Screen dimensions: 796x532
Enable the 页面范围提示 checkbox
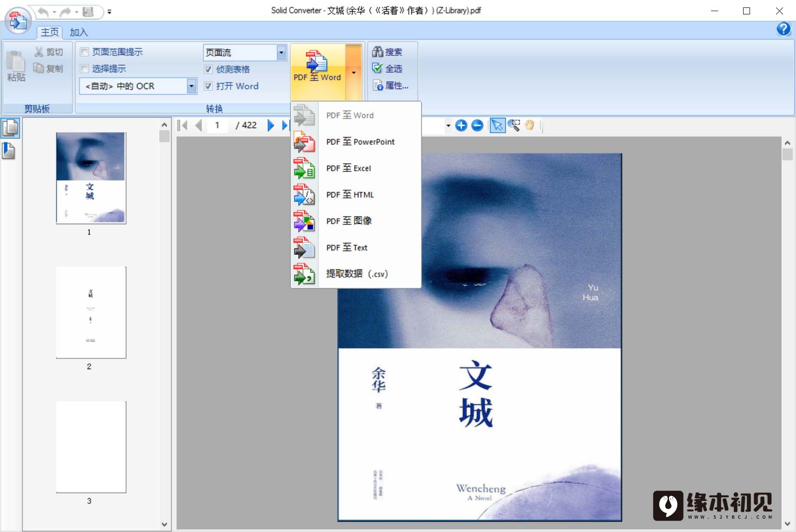coord(84,52)
